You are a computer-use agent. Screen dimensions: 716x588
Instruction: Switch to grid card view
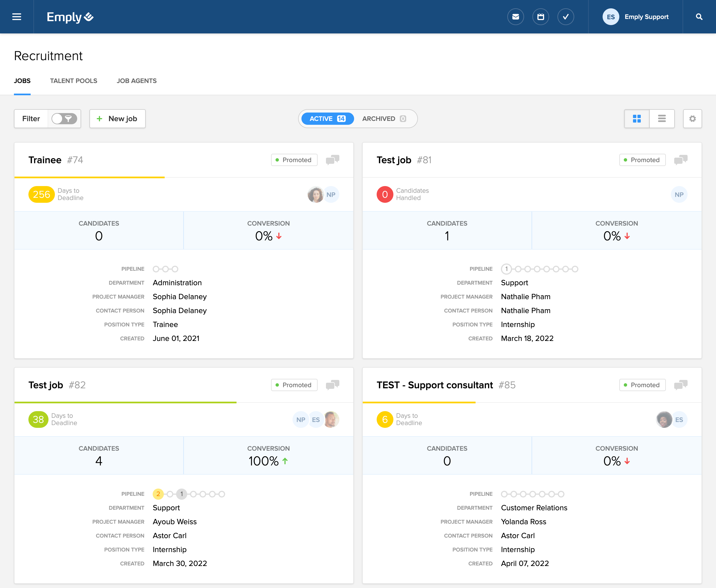pyautogui.click(x=636, y=119)
